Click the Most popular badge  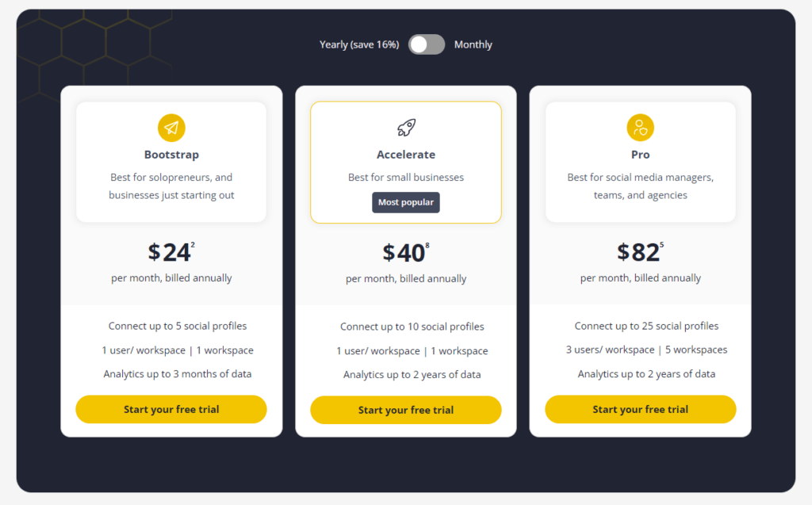[406, 202]
